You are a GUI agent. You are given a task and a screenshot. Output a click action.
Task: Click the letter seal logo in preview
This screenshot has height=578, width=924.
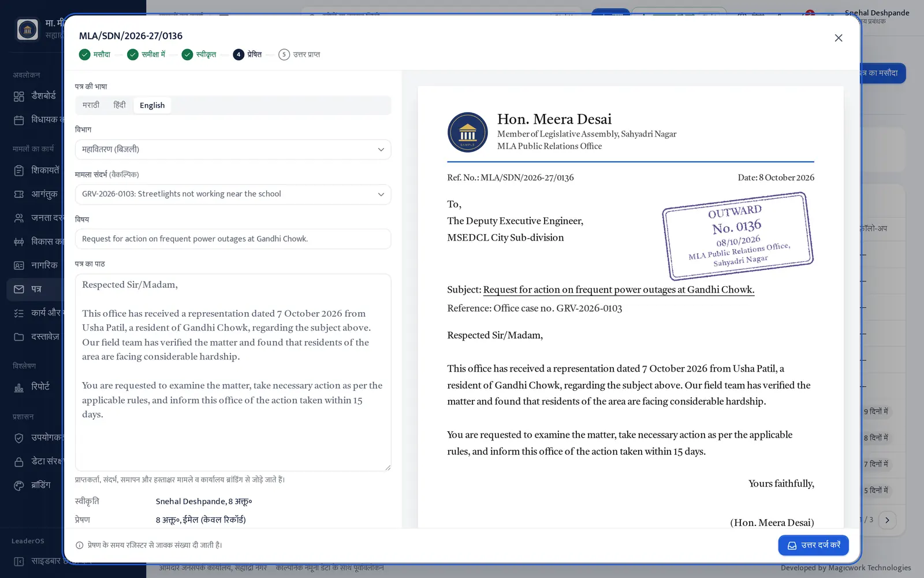tap(467, 132)
